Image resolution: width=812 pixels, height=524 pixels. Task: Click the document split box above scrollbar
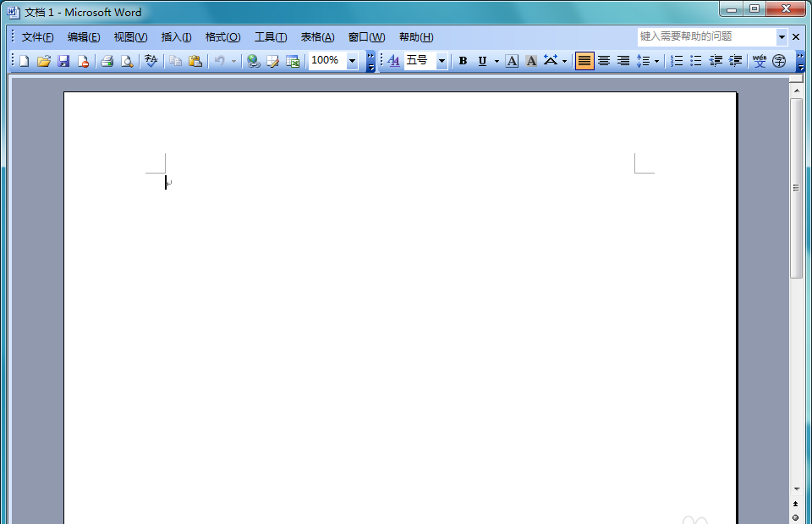797,79
